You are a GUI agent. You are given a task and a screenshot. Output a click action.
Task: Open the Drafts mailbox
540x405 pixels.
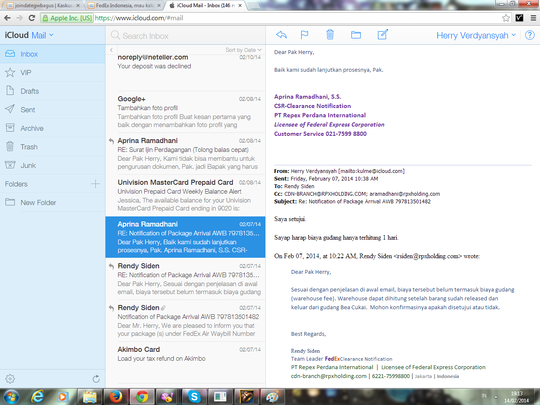[x=53, y=91]
